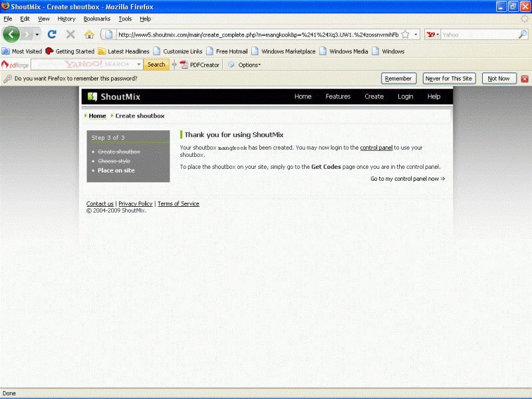Viewport: 532px width, 399px height.
Task: Reload the page with the refresh icon
Action: pos(52,35)
